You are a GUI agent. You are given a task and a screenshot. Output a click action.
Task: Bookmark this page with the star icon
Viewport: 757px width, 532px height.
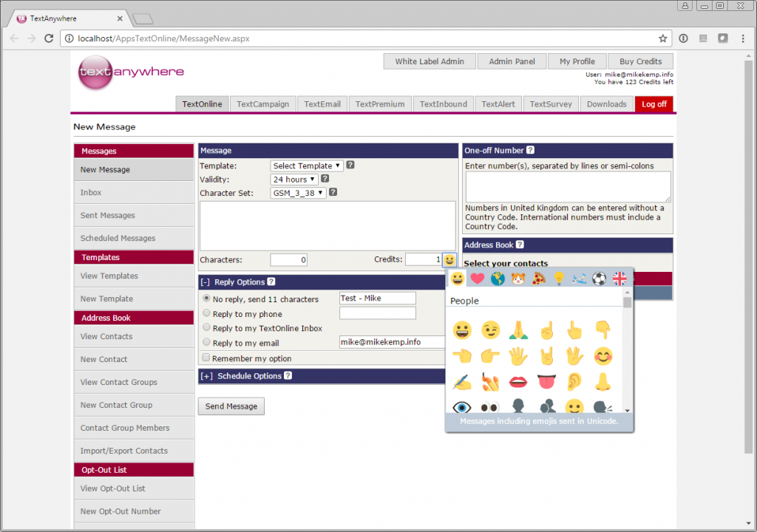click(662, 38)
